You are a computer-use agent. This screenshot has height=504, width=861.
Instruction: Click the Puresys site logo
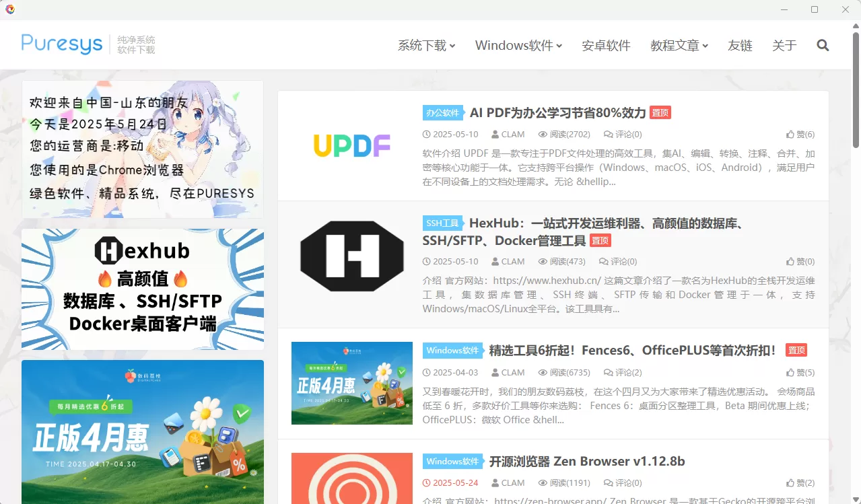61,43
